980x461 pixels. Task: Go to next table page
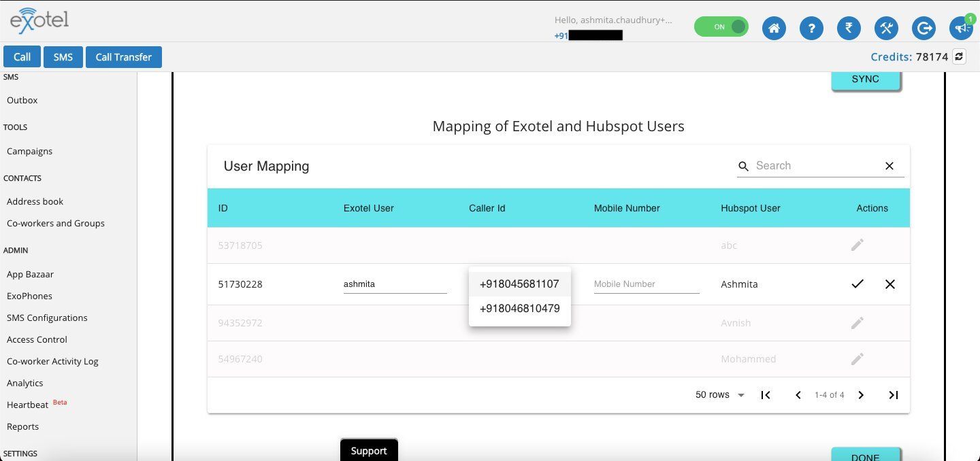coord(861,395)
